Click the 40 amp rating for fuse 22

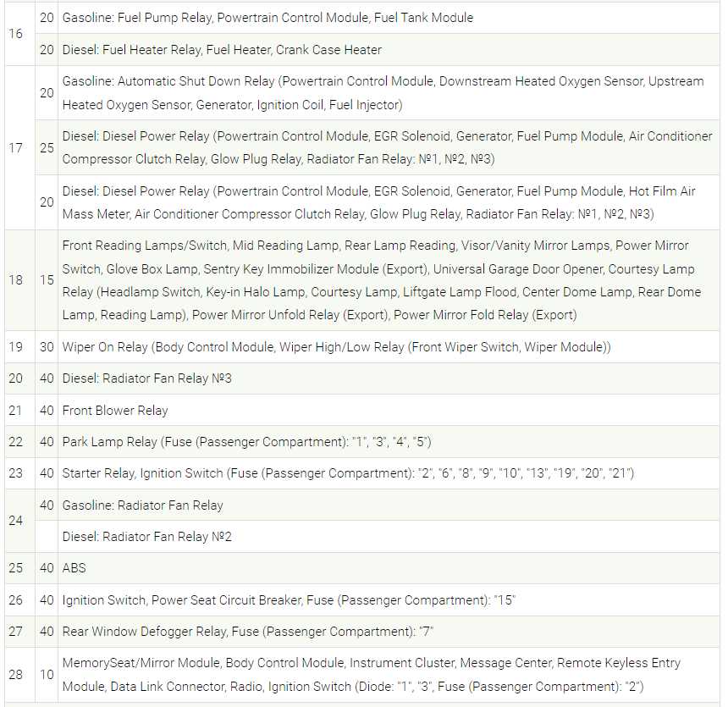click(47, 442)
